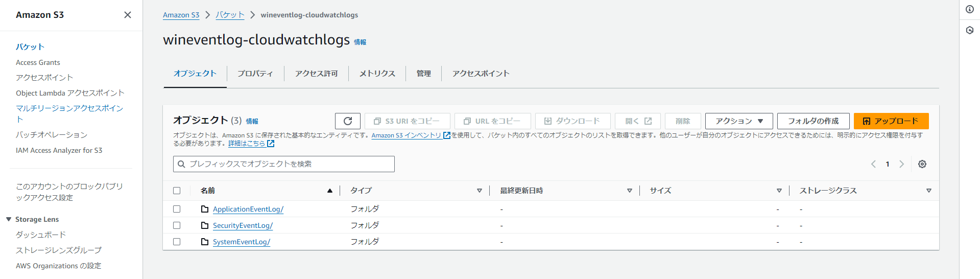Screen dimensions: 980x279
Task: Click the ダウンロード button
Action: pyautogui.click(x=573, y=121)
